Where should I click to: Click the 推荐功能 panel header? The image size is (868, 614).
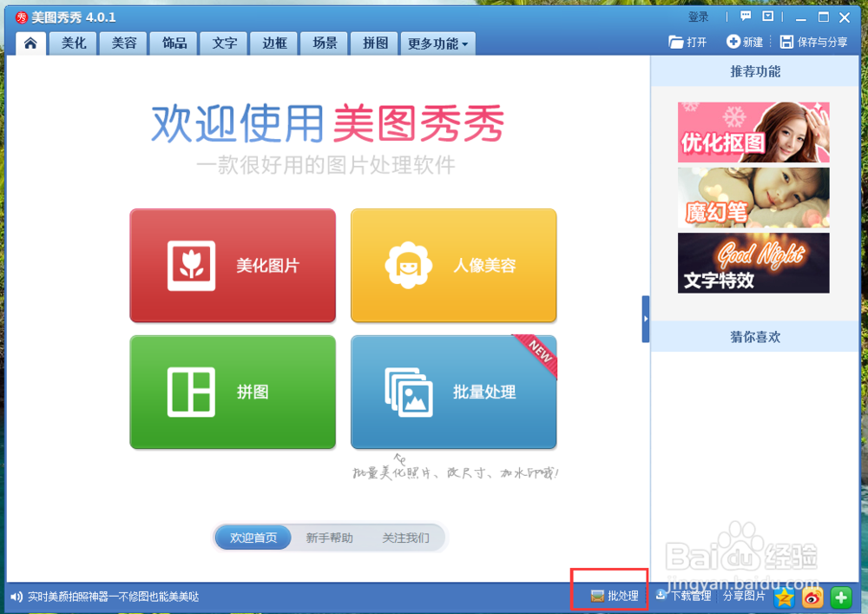pos(755,71)
